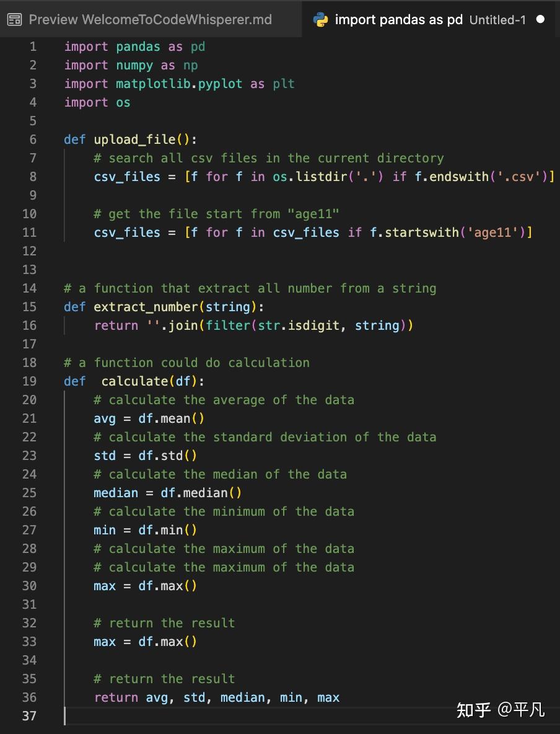Place cursor on the upload_file function name

coord(133,139)
